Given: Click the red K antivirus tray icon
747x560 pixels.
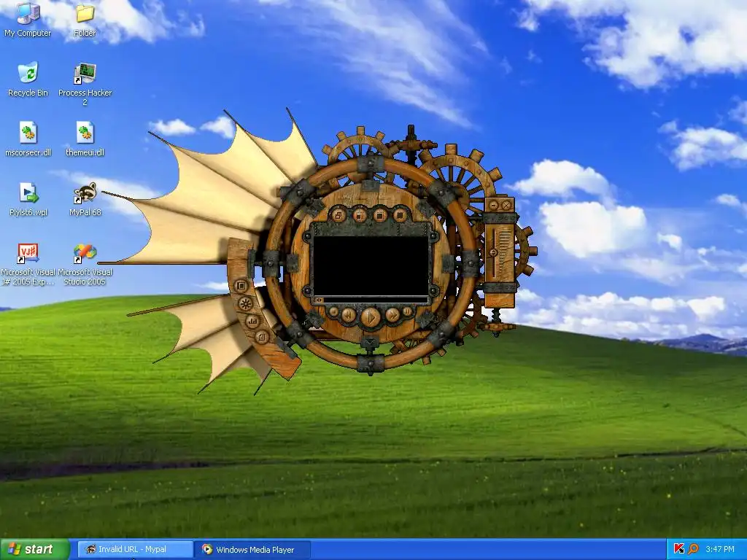Looking at the screenshot, I should coord(679,549).
